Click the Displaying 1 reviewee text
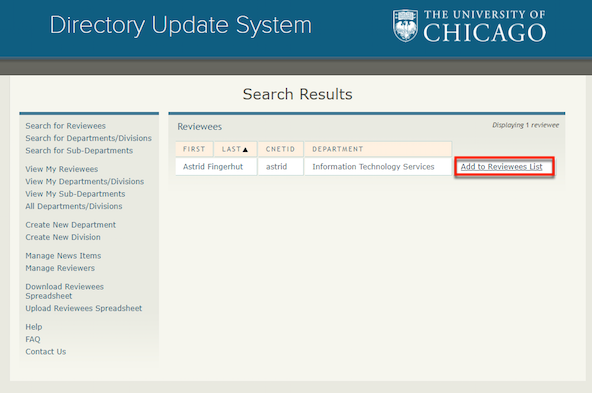The image size is (592, 393). coord(526,125)
